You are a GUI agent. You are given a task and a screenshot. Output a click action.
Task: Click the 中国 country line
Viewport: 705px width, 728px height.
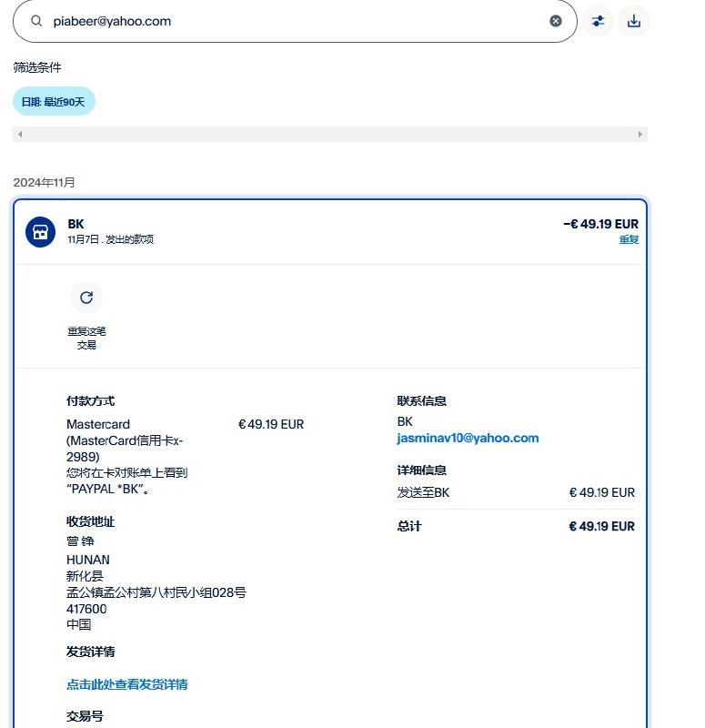click(x=78, y=624)
